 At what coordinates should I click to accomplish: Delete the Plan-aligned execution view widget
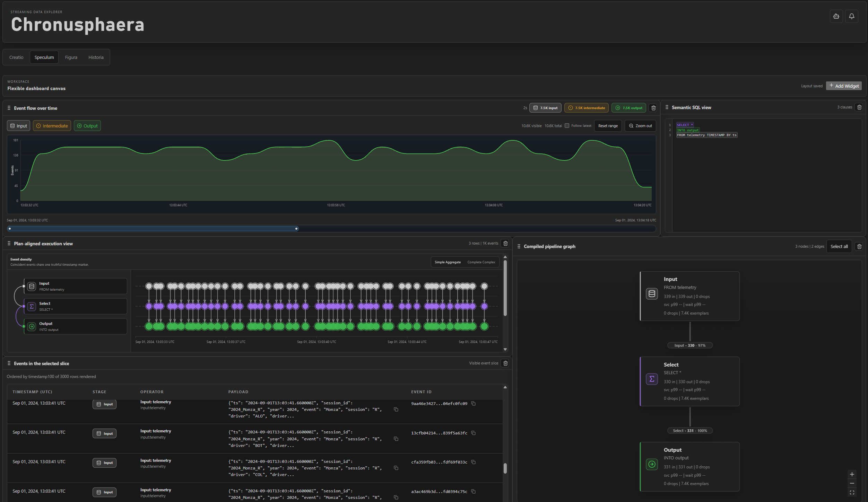pyautogui.click(x=505, y=244)
